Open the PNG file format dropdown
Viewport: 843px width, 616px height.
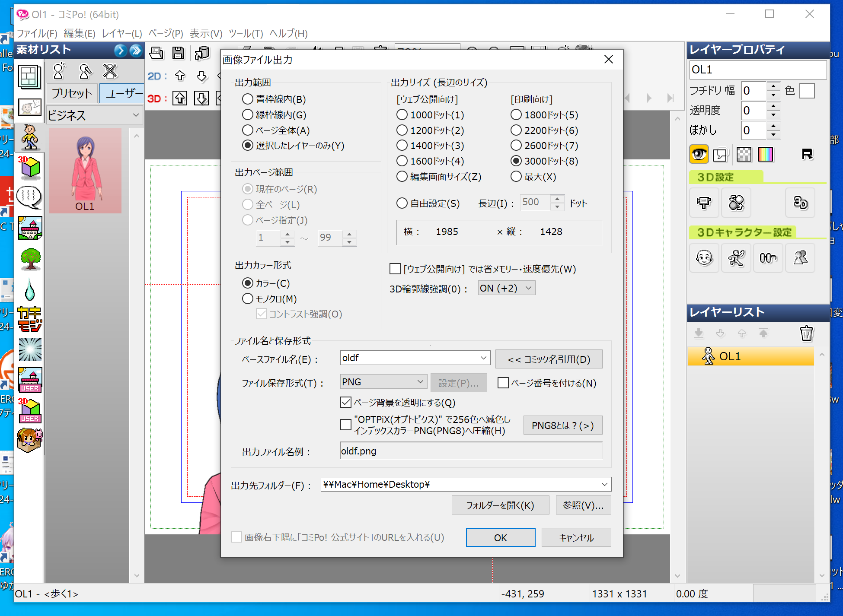click(383, 382)
